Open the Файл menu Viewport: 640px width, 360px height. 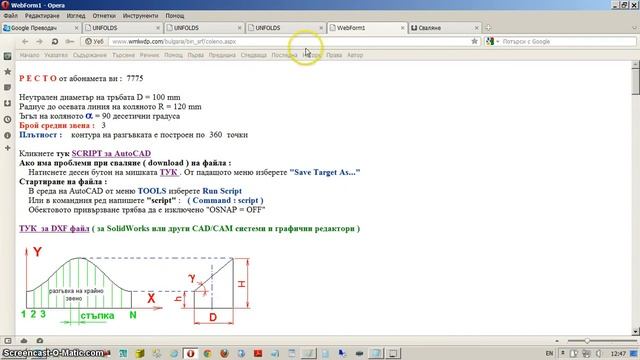[x=11, y=16]
